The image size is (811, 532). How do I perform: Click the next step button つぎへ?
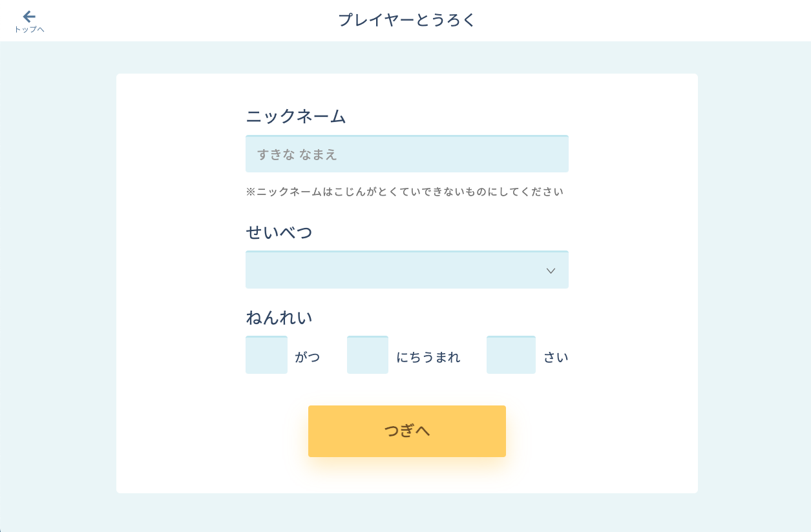407,431
